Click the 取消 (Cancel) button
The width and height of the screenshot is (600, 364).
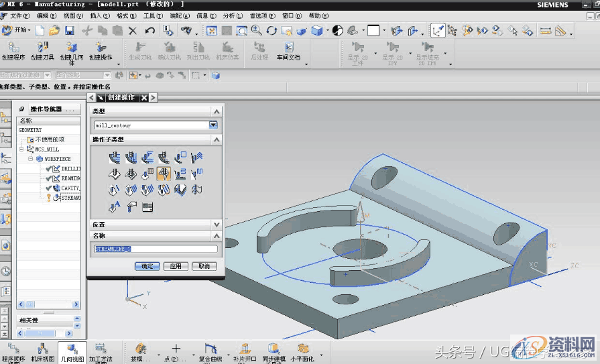tap(204, 266)
